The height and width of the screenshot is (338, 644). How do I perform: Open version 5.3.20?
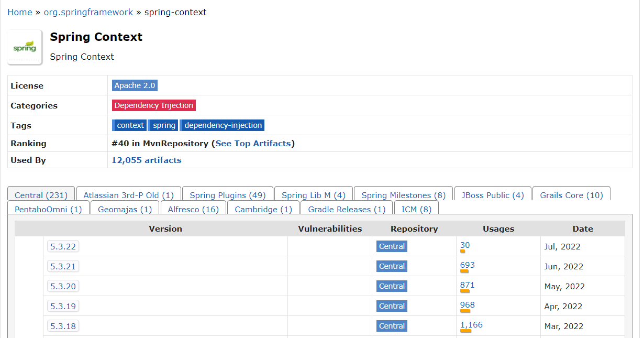coord(63,286)
